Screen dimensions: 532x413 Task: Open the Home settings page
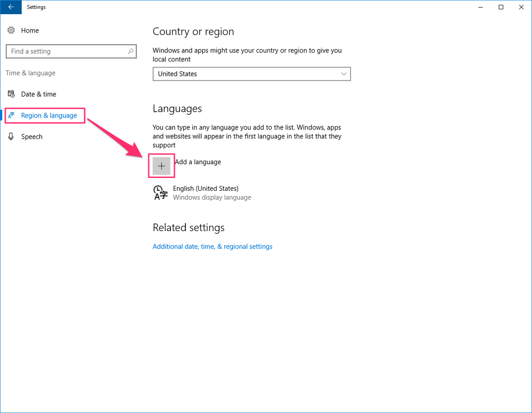[30, 30]
